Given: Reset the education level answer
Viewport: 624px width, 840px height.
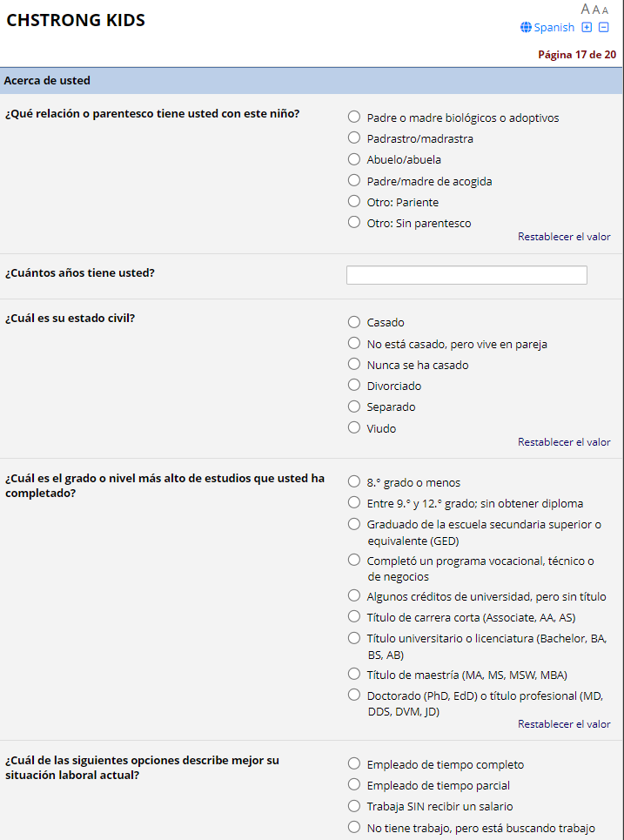Looking at the screenshot, I should [x=564, y=724].
